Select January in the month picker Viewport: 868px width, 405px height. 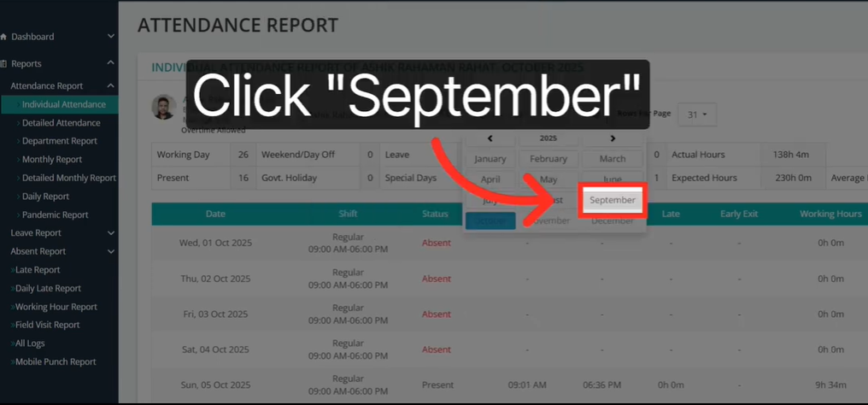coord(490,159)
